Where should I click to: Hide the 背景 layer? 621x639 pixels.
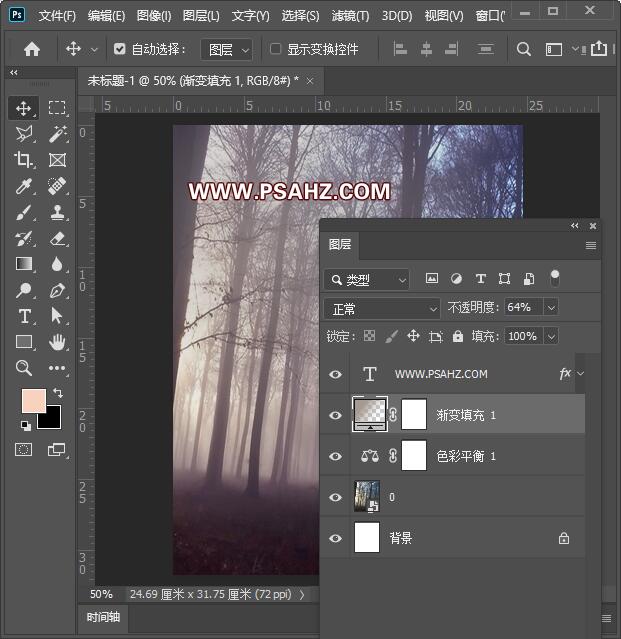click(335, 538)
